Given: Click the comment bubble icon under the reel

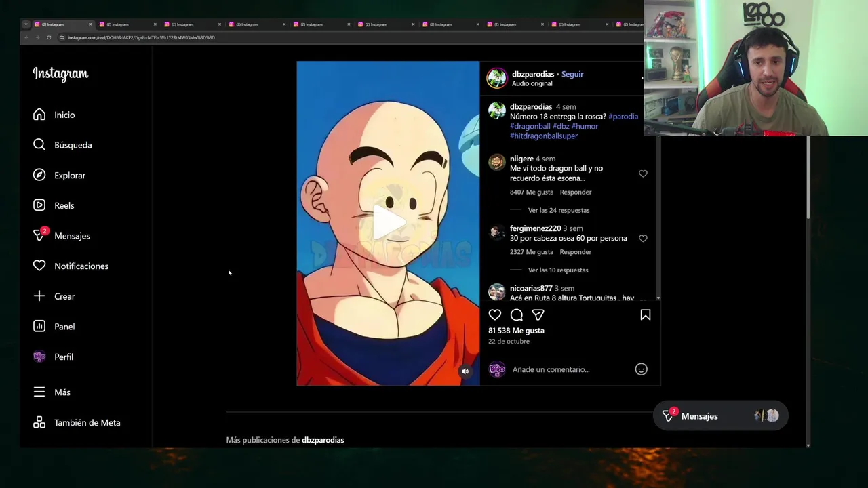Looking at the screenshot, I should (x=517, y=314).
